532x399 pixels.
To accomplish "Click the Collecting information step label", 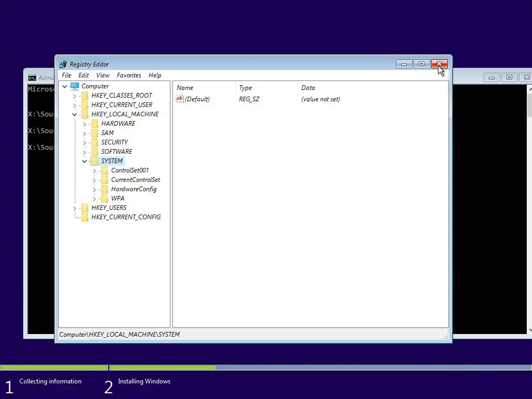I will (50, 381).
